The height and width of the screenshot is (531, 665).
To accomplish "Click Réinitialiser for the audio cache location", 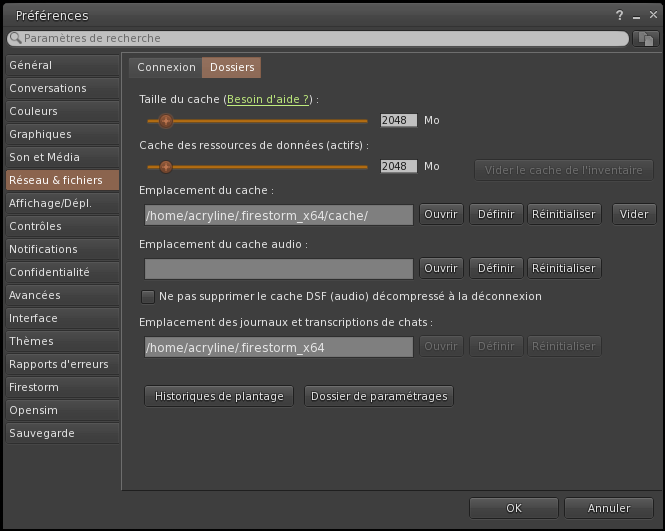I will [x=564, y=268].
